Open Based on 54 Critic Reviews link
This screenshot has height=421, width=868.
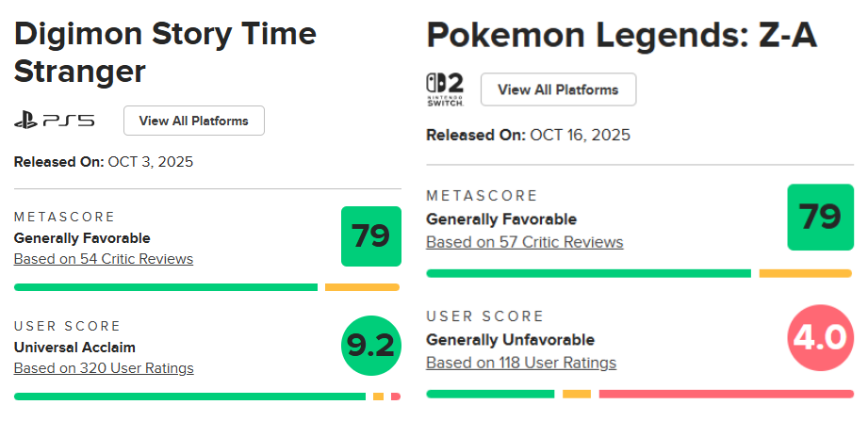point(104,258)
